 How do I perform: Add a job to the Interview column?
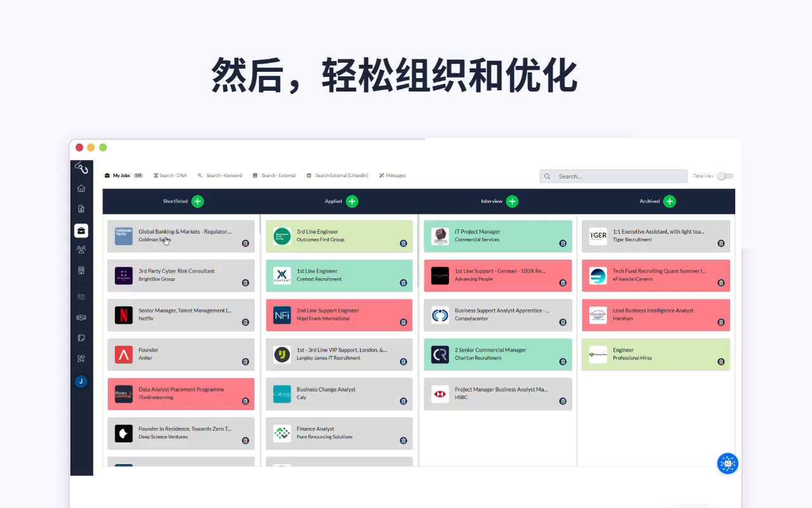point(513,201)
